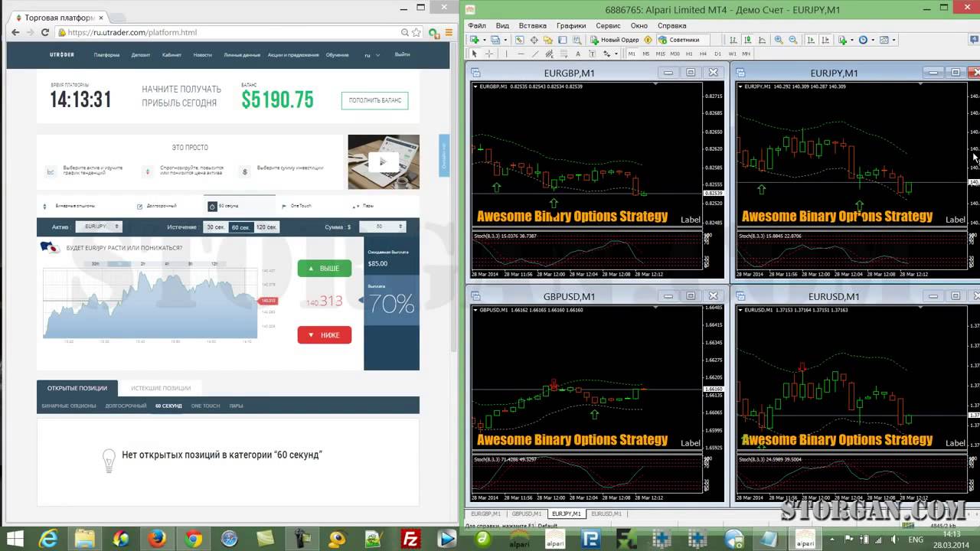The image size is (980, 551).
Task: Click the New Chart icon in MT4 toolbar
Action: (475, 40)
